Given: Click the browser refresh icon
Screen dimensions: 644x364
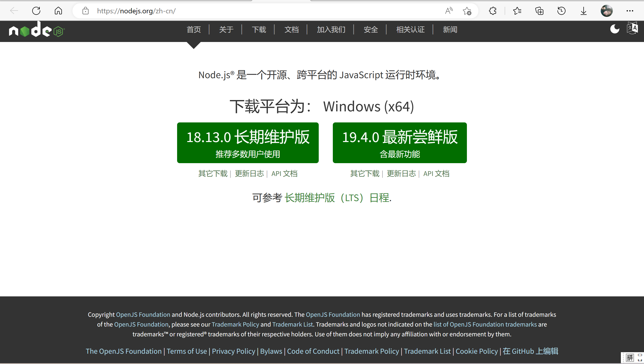Looking at the screenshot, I should coord(36,11).
